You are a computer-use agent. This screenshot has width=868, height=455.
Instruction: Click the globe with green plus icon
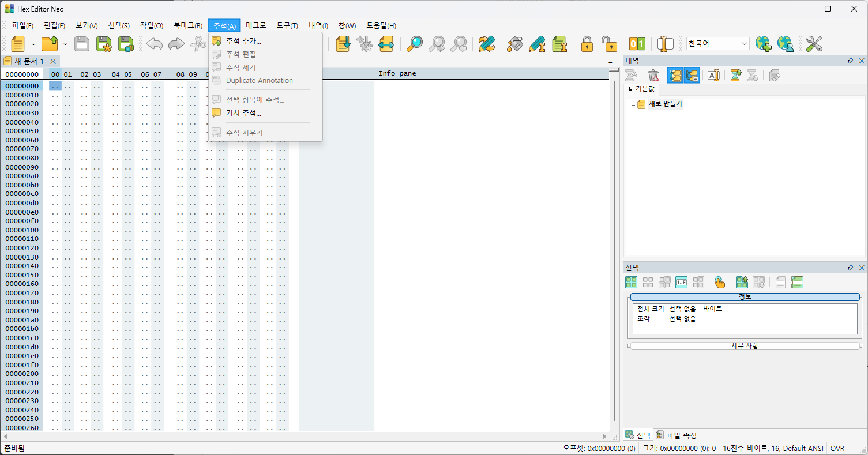[763, 44]
